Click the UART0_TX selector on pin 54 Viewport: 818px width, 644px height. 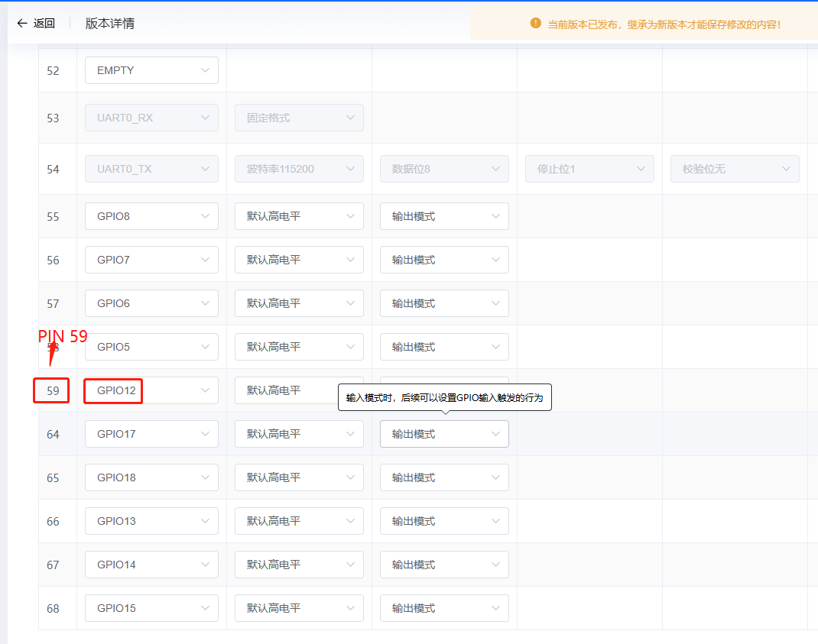(x=151, y=168)
